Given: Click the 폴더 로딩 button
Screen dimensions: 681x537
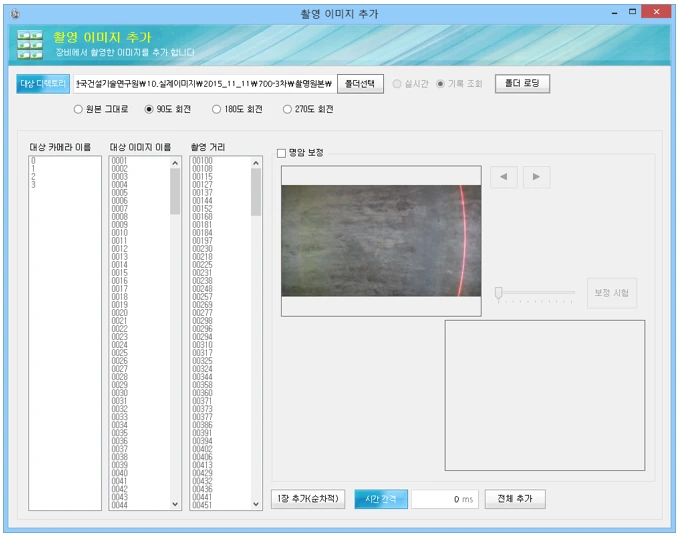Looking at the screenshot, I should pyautogui.click(x=522, y=83).
